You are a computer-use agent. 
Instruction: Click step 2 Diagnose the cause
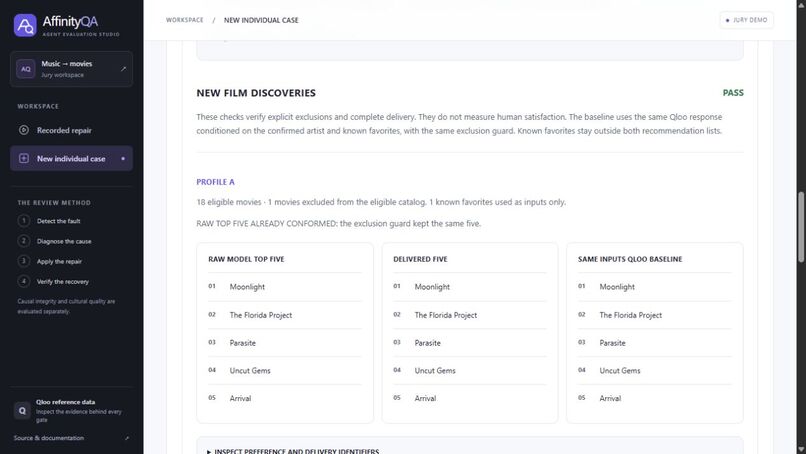64,241
